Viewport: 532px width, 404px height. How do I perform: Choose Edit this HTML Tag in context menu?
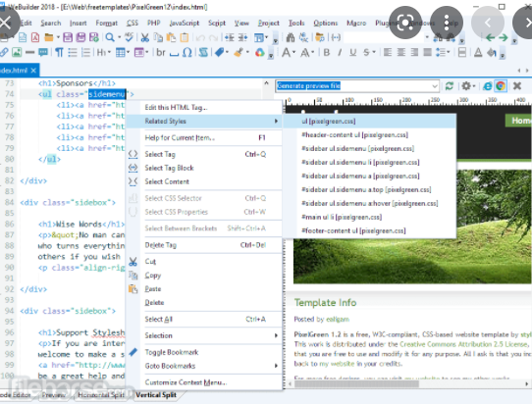tap(204, 108)
